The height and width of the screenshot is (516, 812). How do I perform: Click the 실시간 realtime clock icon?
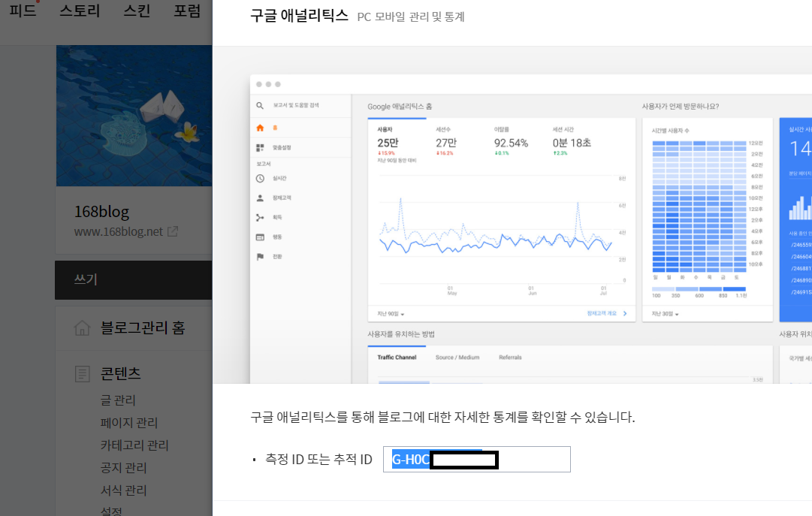coord(259,179)
